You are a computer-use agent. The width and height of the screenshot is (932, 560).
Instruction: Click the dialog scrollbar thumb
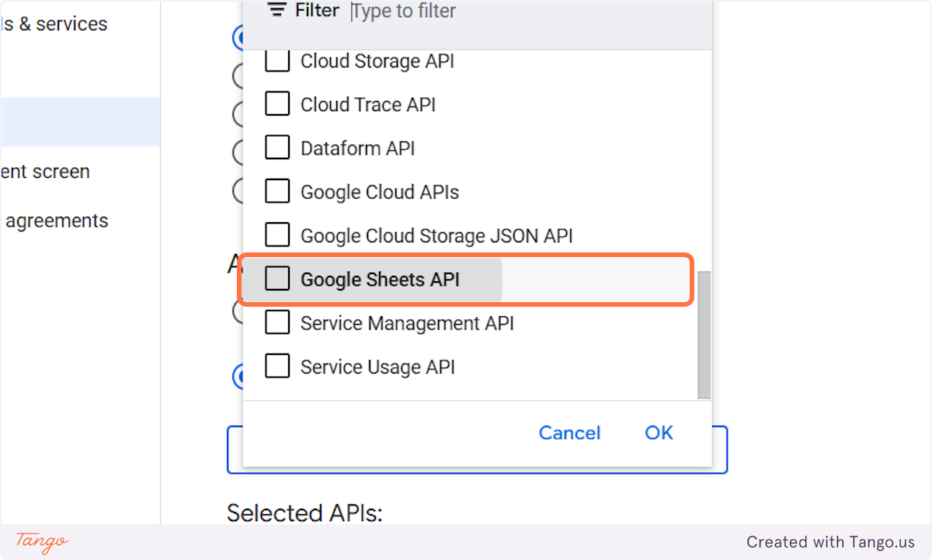click(x=704, y=334)
